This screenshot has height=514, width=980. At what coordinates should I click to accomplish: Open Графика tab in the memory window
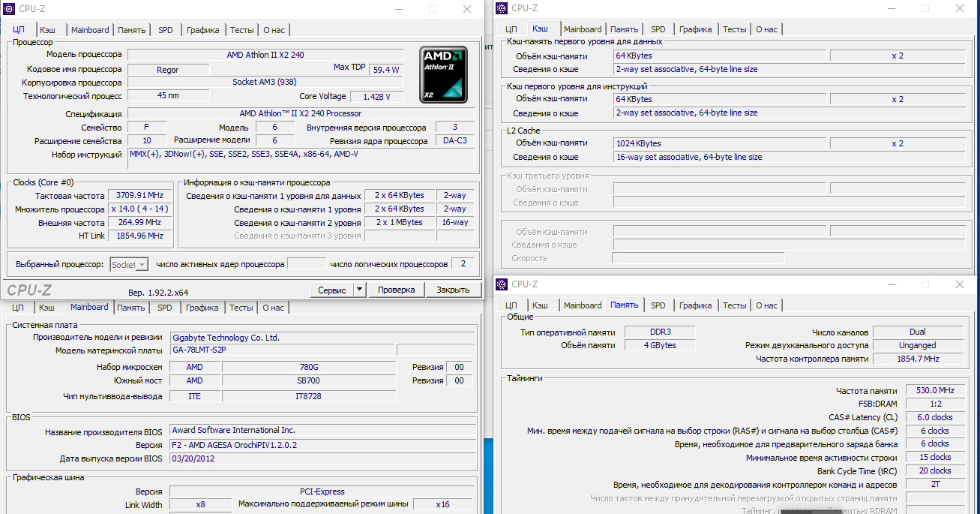pos(695,305)
